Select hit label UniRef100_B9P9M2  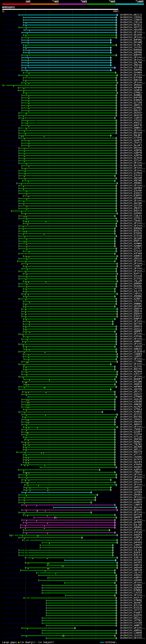(x=131, y=40)
